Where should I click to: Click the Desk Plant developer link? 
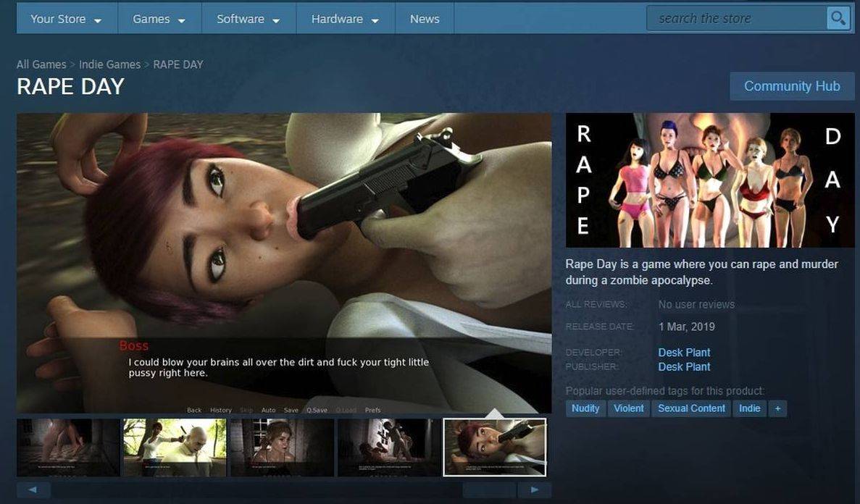pos(684,353)
